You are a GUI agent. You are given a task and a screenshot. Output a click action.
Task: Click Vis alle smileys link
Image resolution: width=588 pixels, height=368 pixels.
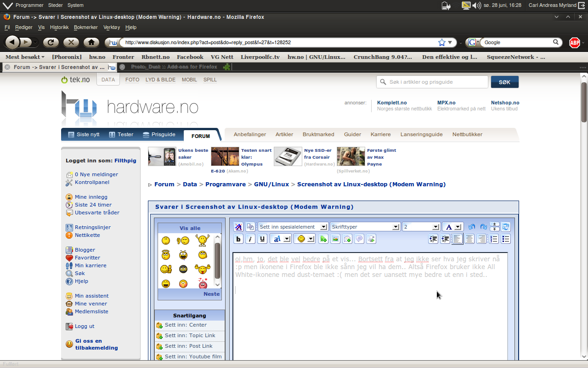click(190, 228)
